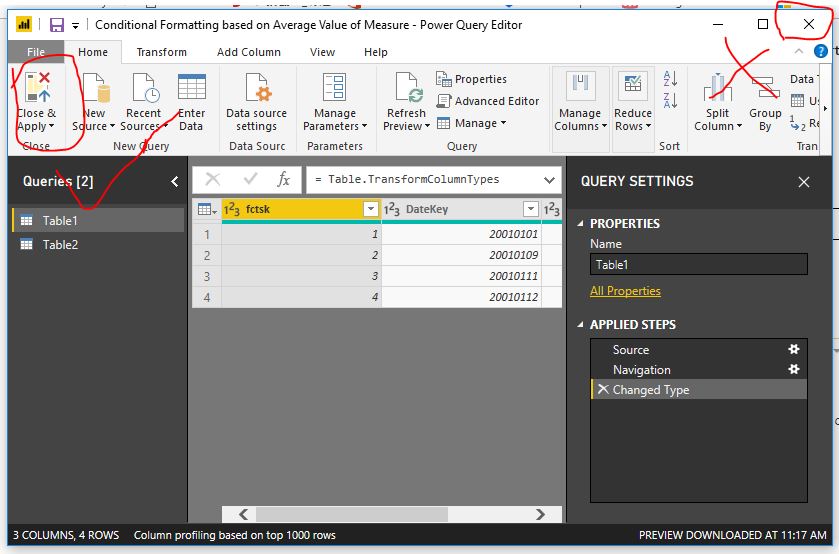This screenshot has width=839, height=554.
Task: Collapse the ribbon with up arrow
Action: pyautogui.click(x=799, y=51)
